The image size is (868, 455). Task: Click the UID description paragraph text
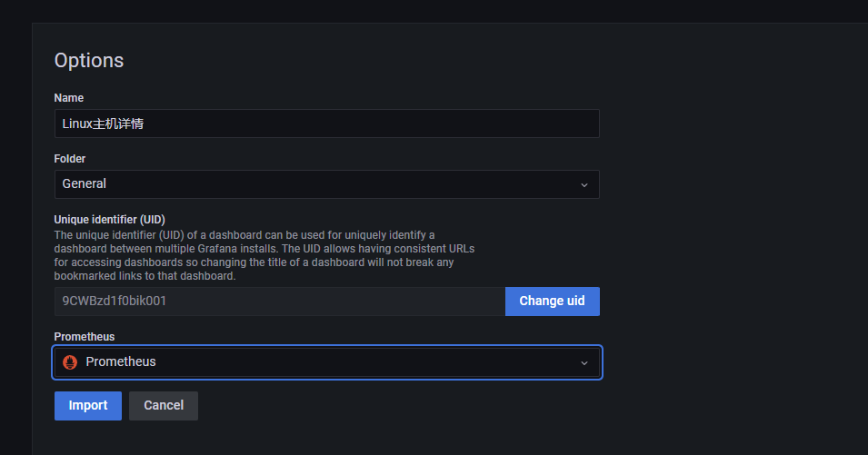[x=264, y=255]
